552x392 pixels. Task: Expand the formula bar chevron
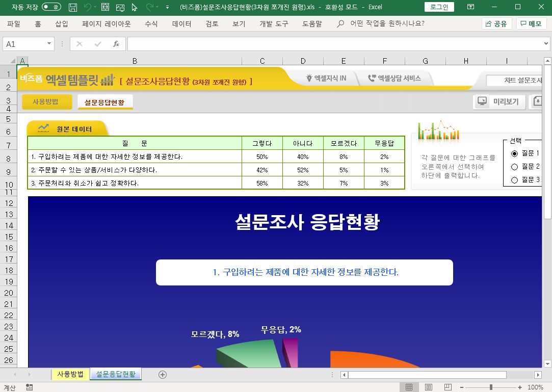[546, 44]
